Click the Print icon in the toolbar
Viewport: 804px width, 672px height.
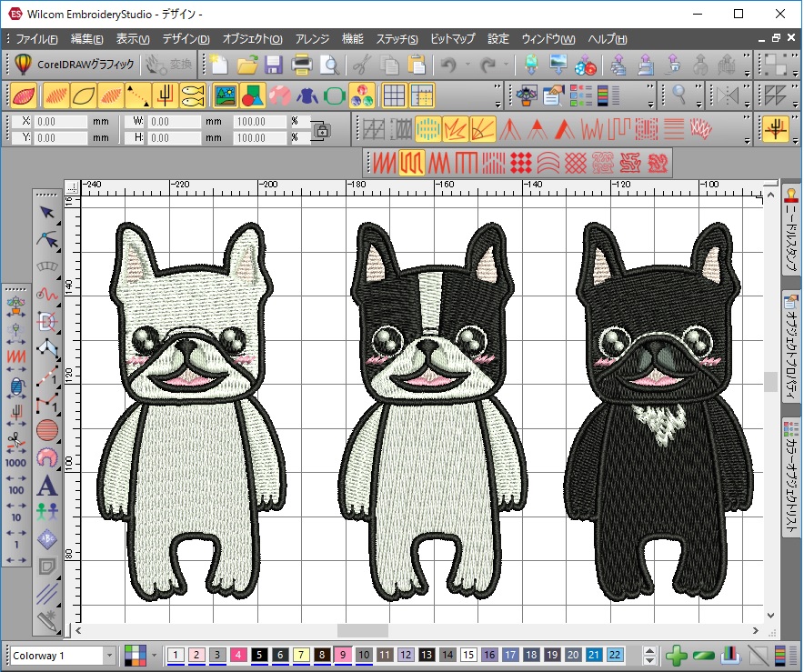pyautogui.click(x=301, y=65)
